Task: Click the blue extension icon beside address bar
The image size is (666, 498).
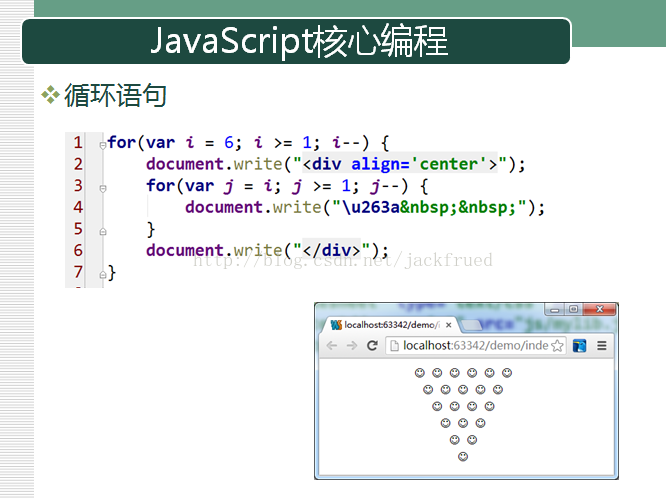Action: point(579,346)
